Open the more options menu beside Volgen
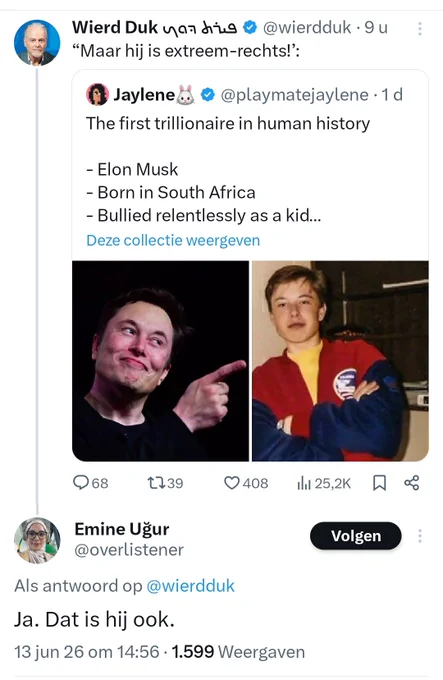 click(x=420, y=536)
